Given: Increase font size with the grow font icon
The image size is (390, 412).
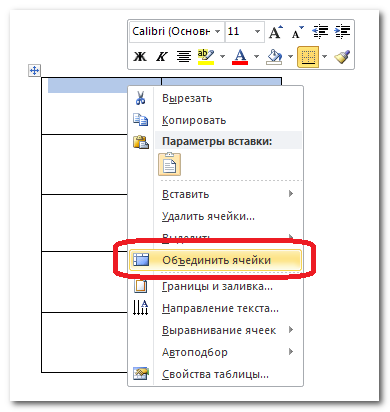Looking at the screenshot, I should (x=276, y=32).
